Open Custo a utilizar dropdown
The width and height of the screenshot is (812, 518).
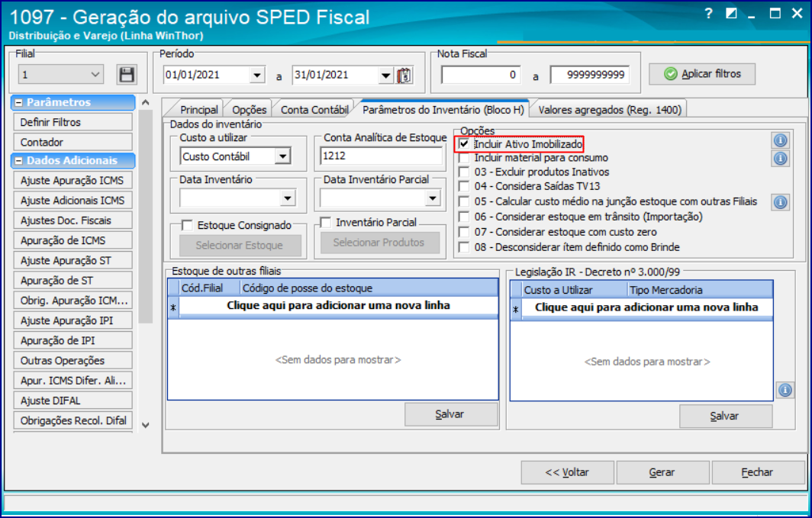coord(282,156)
